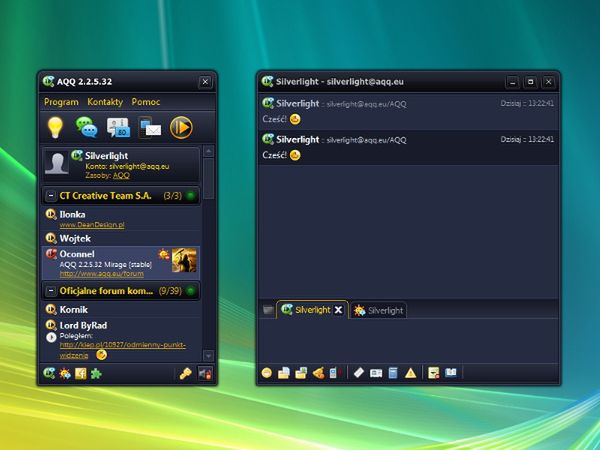Open the contact card icon in chat toolbar
This screenshot has width=600, height=450.
(376, 373)
